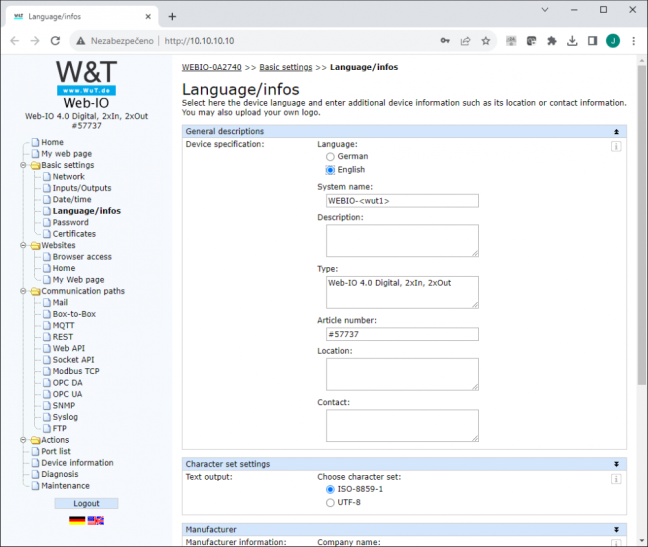Open Certificates settings page

click(74, 234)
